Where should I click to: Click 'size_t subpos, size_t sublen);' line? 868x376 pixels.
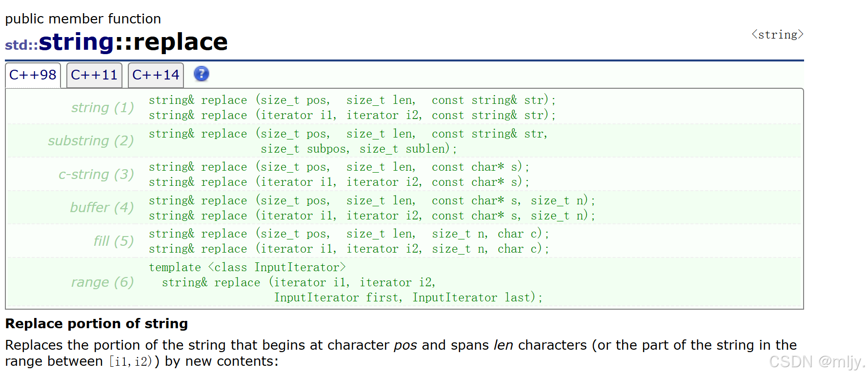click(359, 149)
